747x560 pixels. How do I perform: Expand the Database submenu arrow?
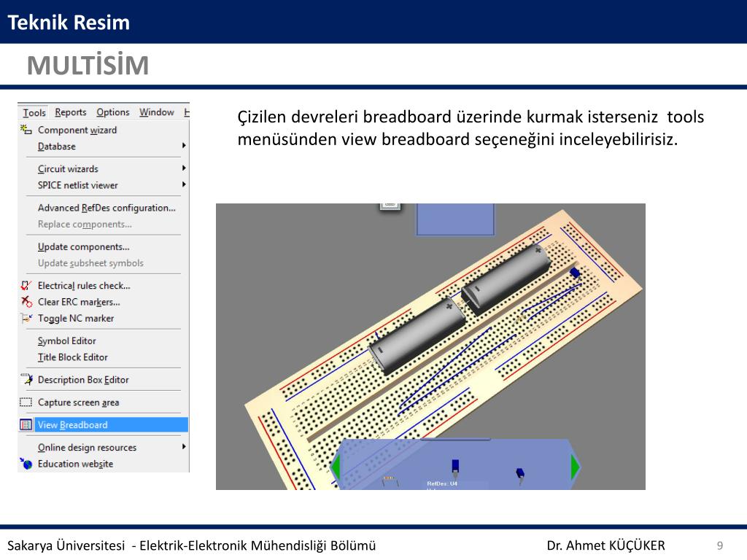[184, 146]
